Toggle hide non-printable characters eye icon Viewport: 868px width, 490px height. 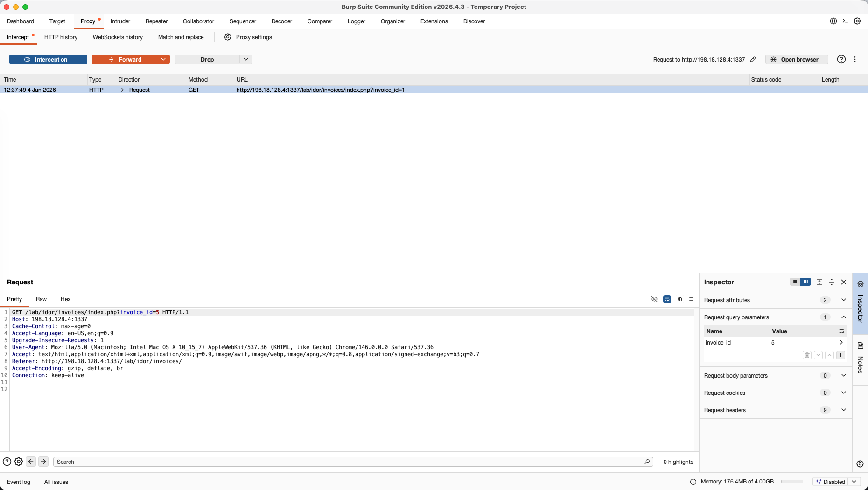coord(654,299)
